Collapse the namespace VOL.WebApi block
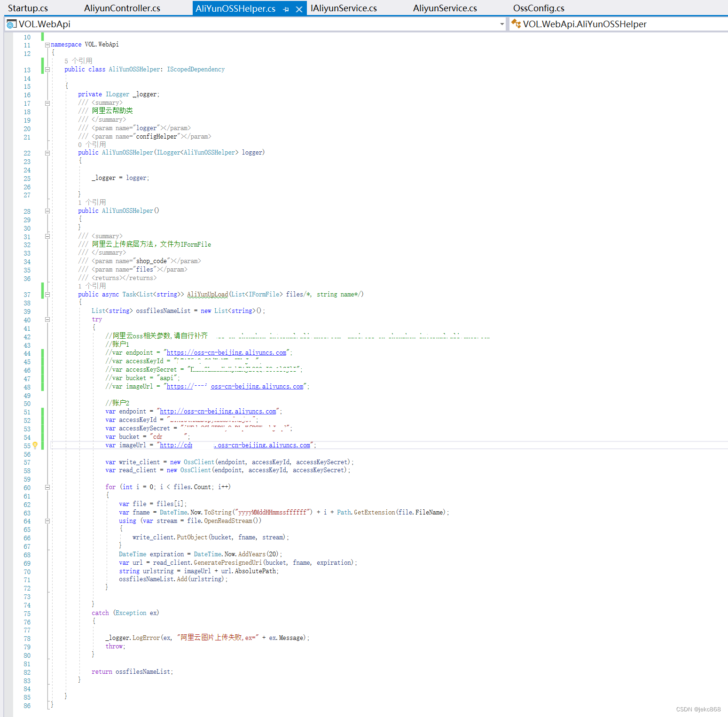This screenshot has height=717, width=728. tap(47, 45)
